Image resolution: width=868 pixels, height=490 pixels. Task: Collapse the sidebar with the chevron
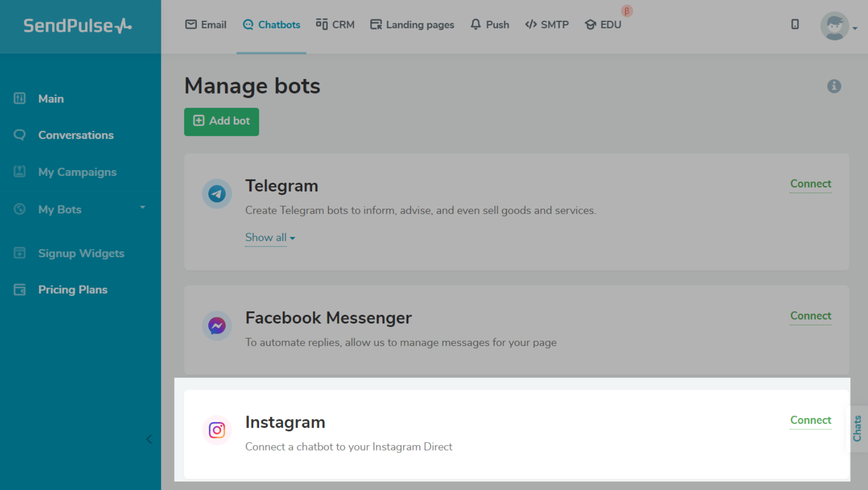(149, 439)
